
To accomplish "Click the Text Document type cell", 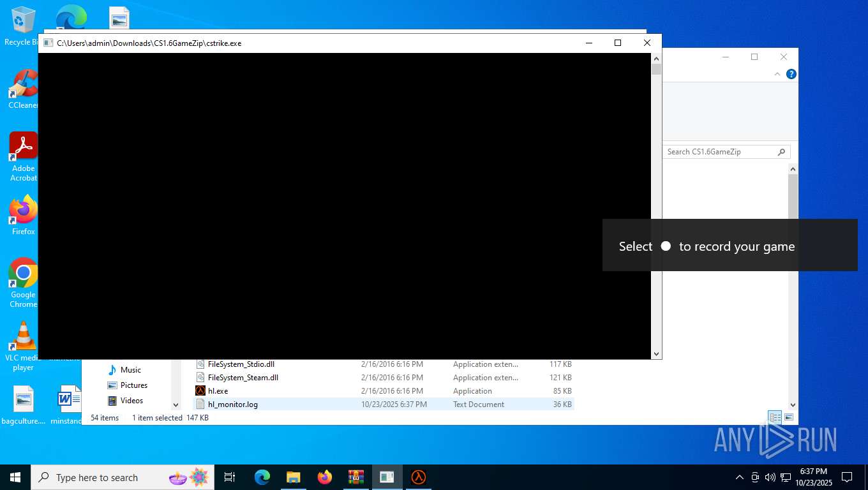I will [479, 405].
